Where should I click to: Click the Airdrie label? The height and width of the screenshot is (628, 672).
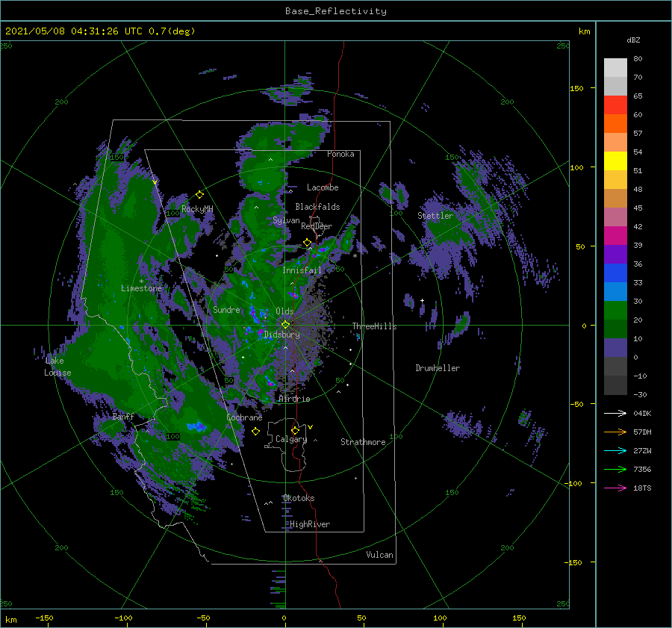(294, 399)
